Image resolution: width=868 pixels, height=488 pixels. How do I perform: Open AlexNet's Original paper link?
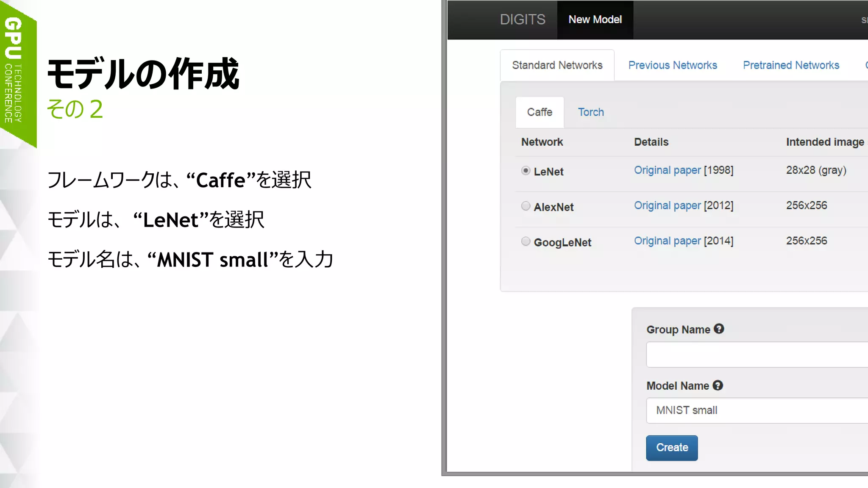tap(667, 205)
